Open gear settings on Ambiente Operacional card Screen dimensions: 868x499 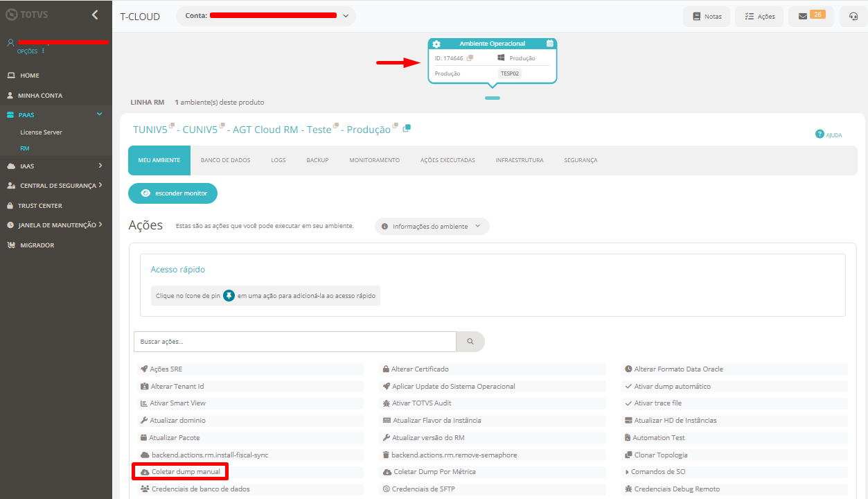click(436, 44)
